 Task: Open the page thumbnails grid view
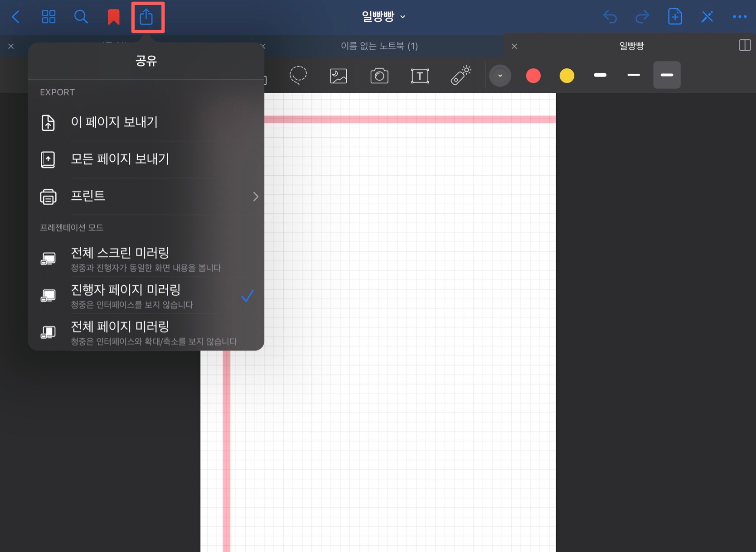[48, 17]
